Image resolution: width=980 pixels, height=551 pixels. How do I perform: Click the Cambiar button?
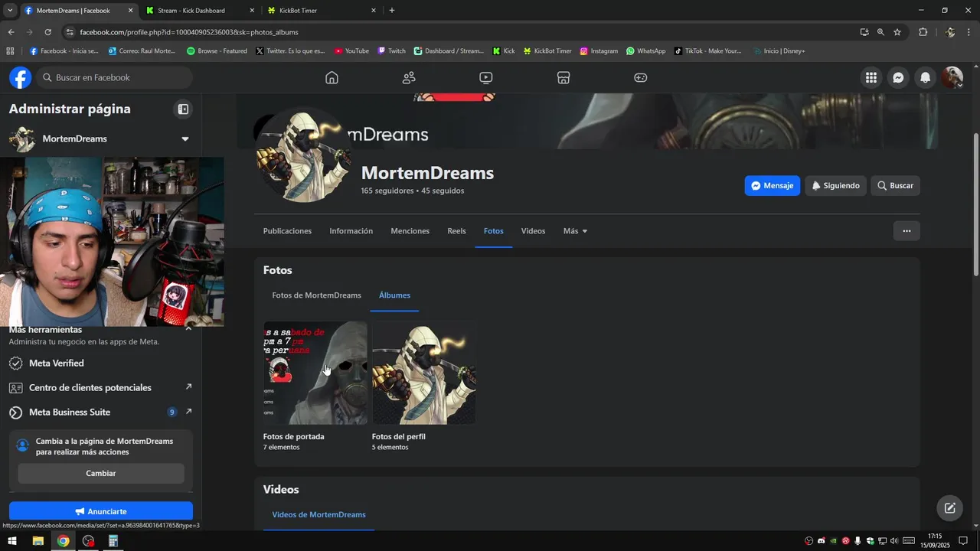pyautogui.click(x=101, y=474)
